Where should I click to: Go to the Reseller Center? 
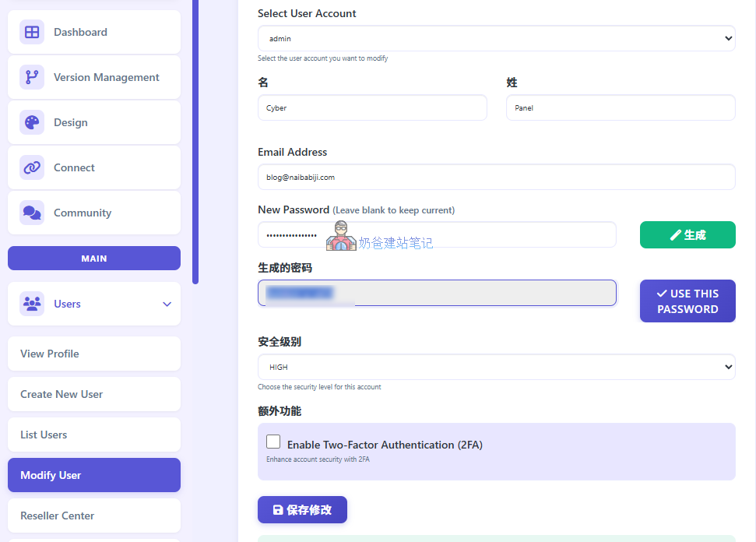(x=93, y=516)
